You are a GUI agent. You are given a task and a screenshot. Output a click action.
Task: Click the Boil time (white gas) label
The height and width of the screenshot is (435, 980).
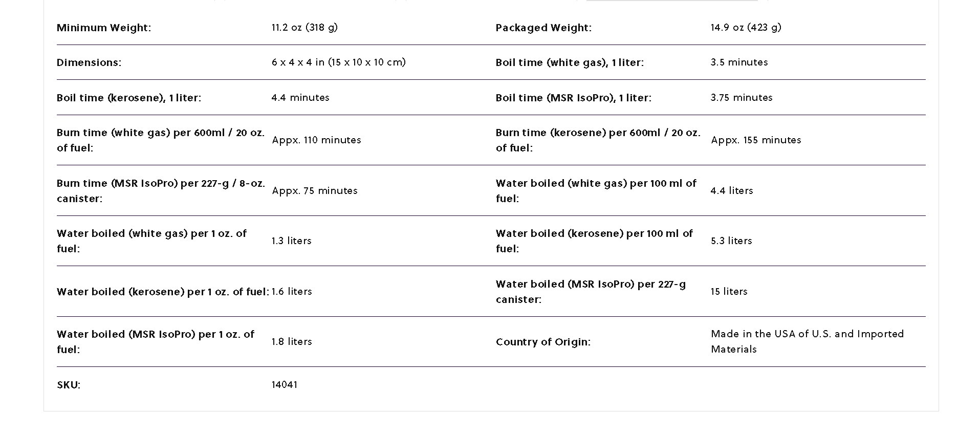[x=570, y=62]
